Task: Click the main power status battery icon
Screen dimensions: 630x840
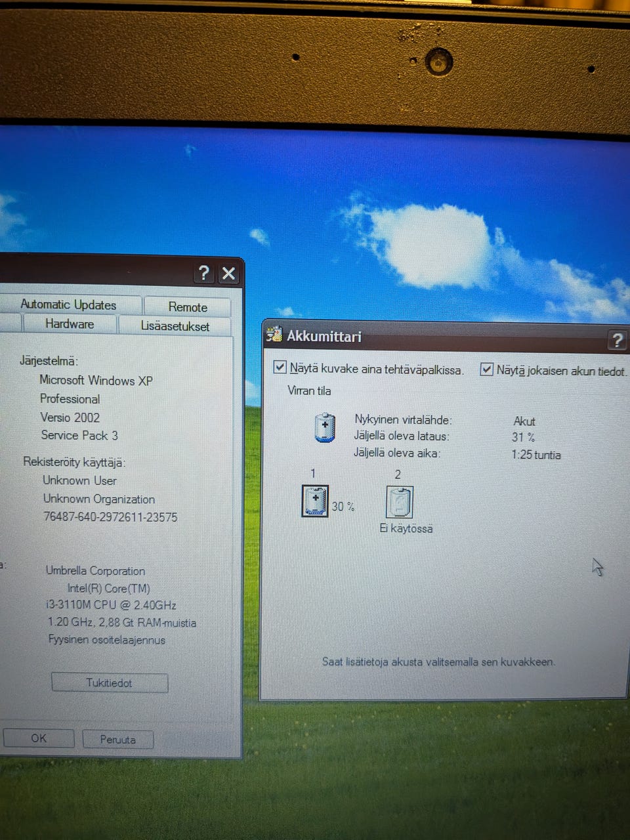Action: click(x=325, y=427)
